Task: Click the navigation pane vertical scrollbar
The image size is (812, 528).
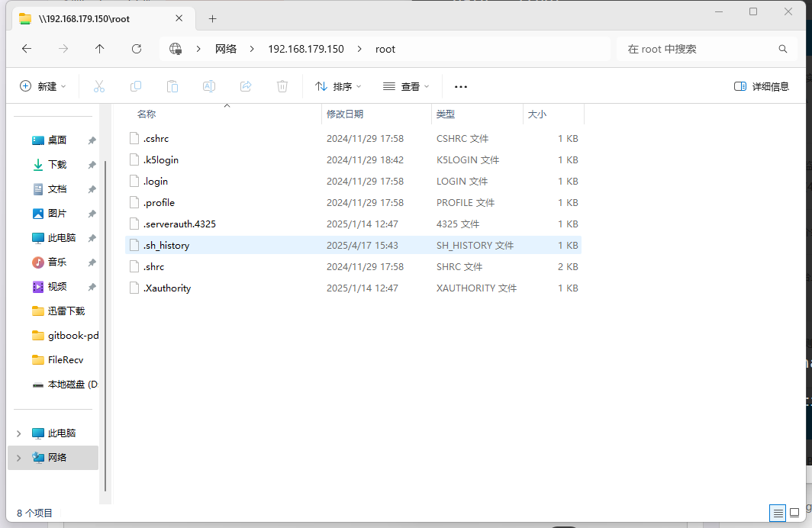Action: tap(105, 325)
